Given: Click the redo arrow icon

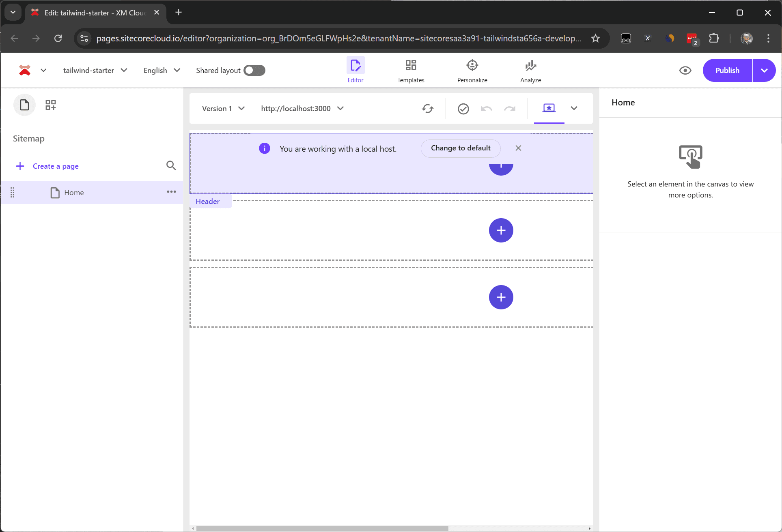Looking at the screenshot, I should pyautogui.click(x=510, y=109).
